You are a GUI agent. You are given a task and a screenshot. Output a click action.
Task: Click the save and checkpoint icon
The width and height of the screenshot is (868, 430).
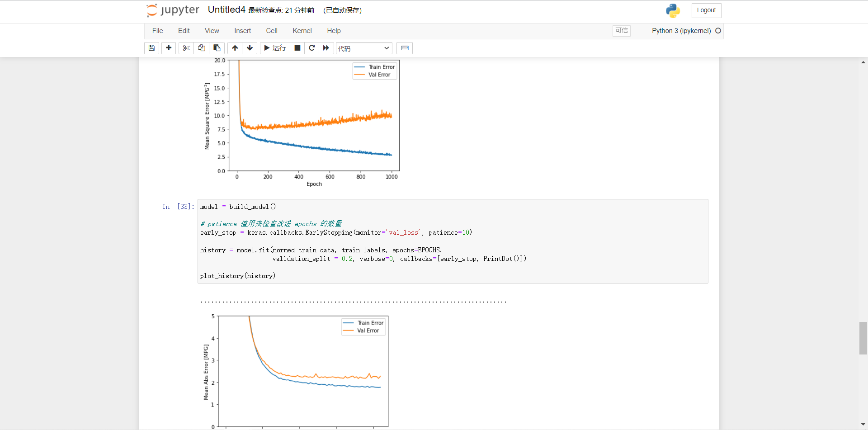[x=151, y=48]
